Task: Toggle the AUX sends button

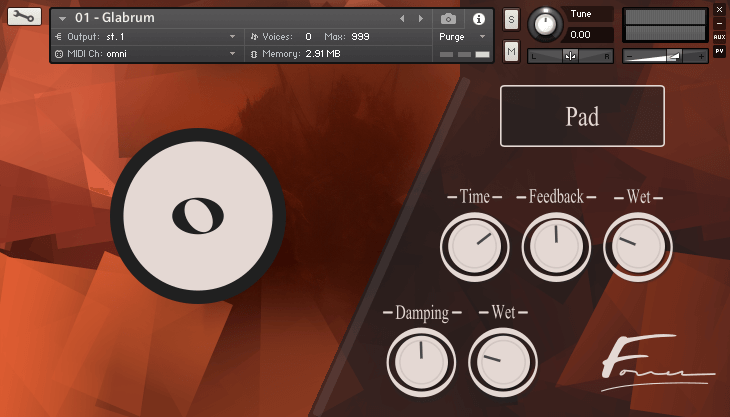Action: point(719,37)
